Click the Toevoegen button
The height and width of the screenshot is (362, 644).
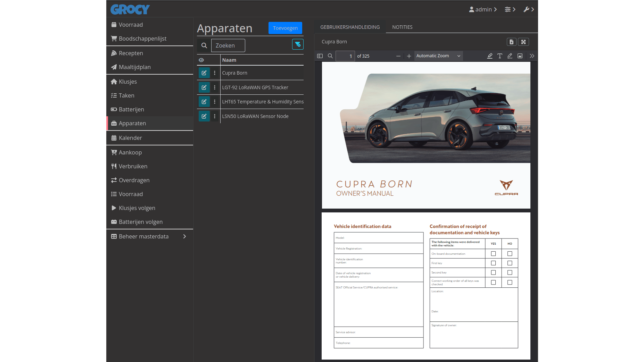(x=285, y=28)
